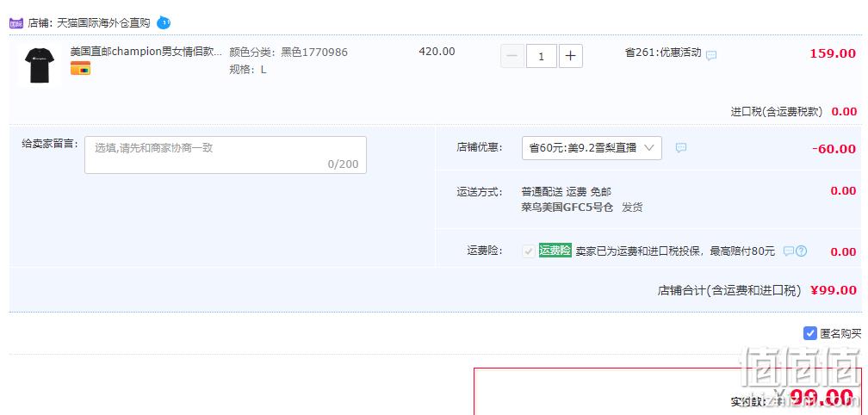Click the insurance note 卖家已为运费和进口税投保
The width and height of the screenshot is (868, 415).
(639, 251)
